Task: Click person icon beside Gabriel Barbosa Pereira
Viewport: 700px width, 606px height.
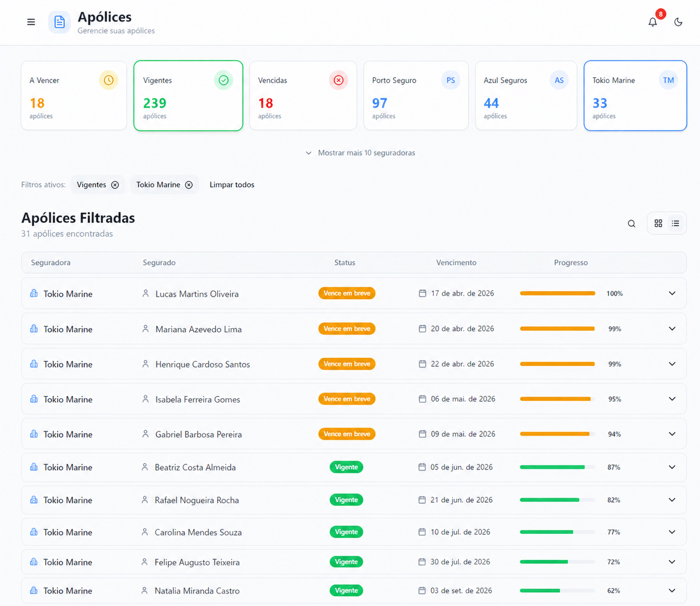Action: coord(146,434)
